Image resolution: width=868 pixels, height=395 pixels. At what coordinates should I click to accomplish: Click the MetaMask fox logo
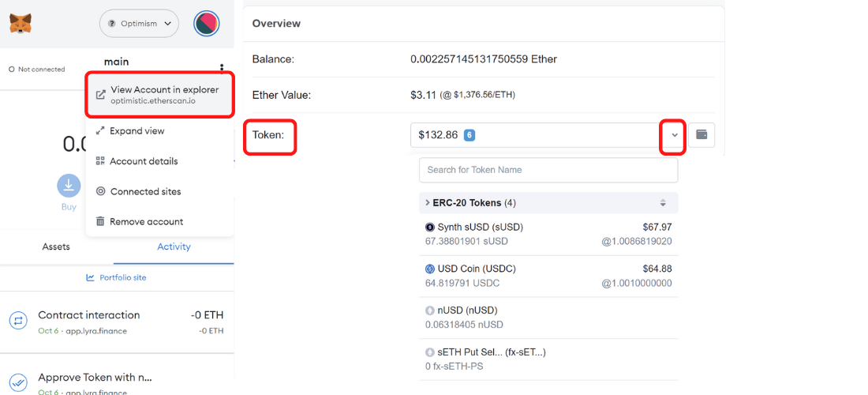click(21, 24)
